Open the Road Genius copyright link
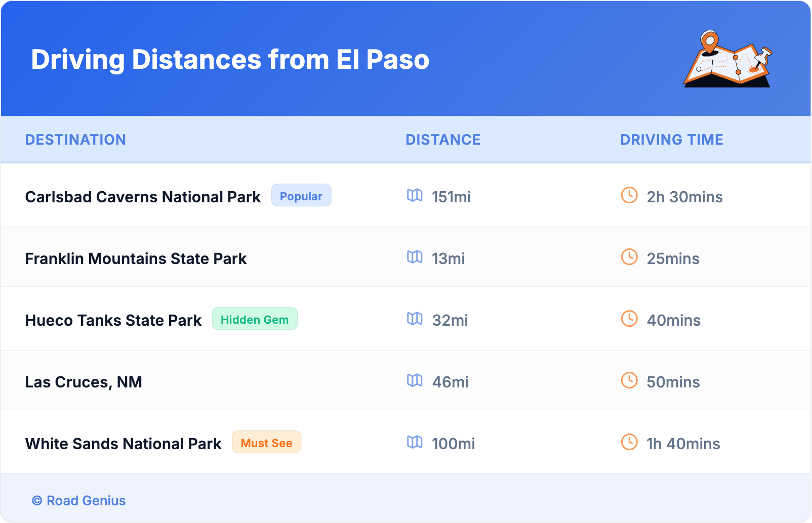This screenshot has width=812, height=523. click(79, 500)
